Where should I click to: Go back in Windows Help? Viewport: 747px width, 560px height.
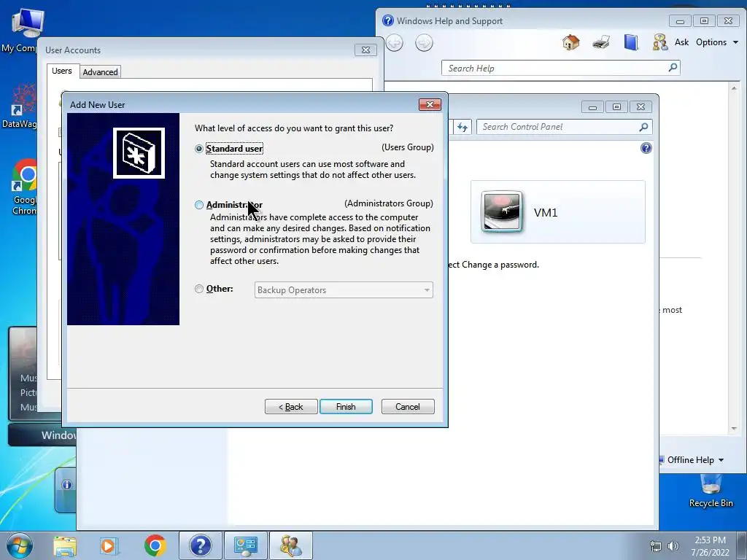395,43
